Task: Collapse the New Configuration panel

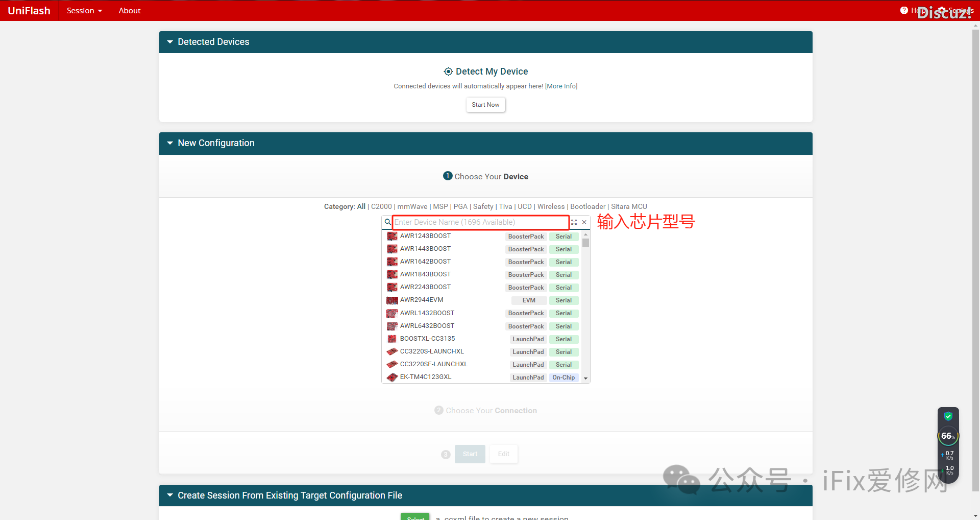Action: click(170, 144)
